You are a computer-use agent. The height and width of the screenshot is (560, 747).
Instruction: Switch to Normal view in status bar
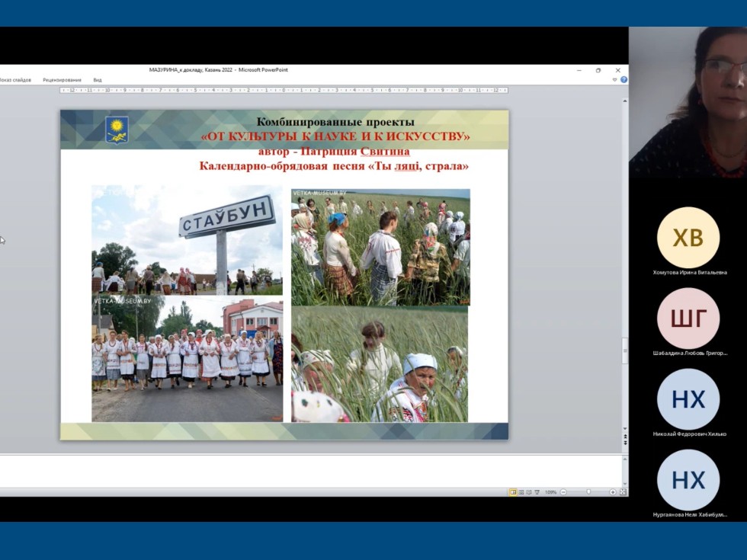(x=513, y=492)
